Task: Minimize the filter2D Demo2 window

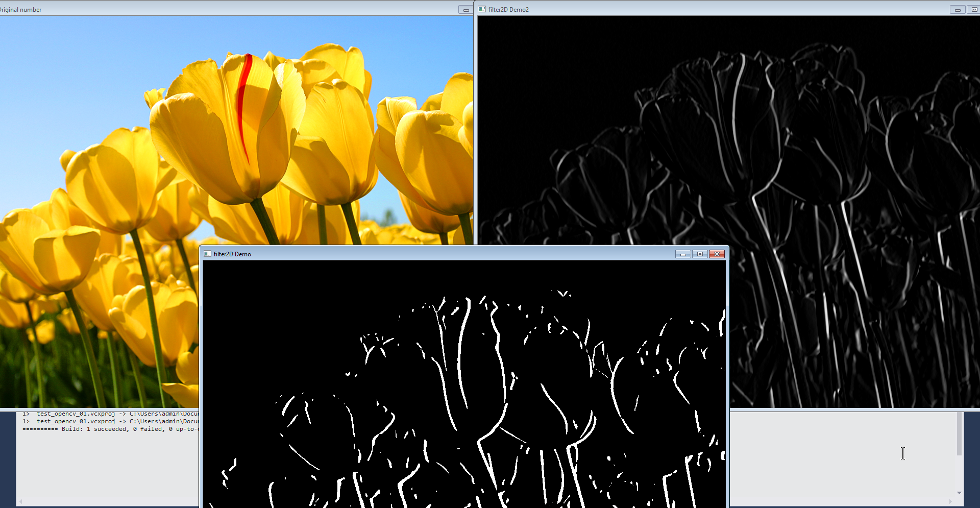Action: (x=957, y=10)
